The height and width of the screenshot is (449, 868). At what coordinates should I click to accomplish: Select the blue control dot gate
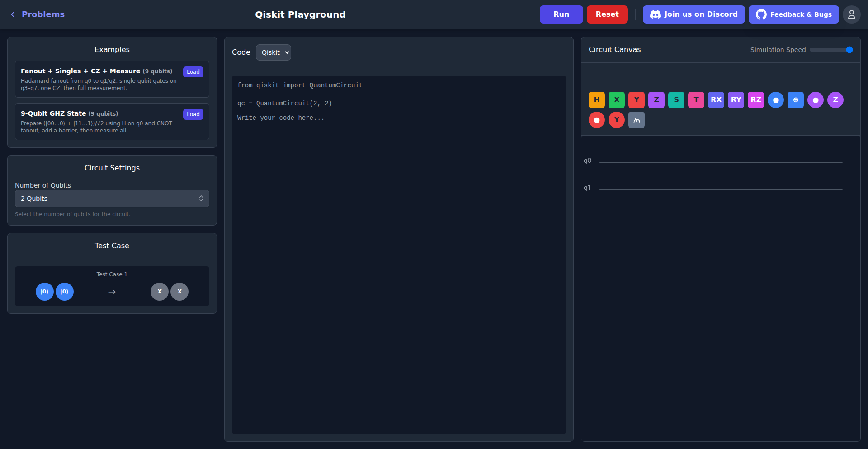[776, 100]
